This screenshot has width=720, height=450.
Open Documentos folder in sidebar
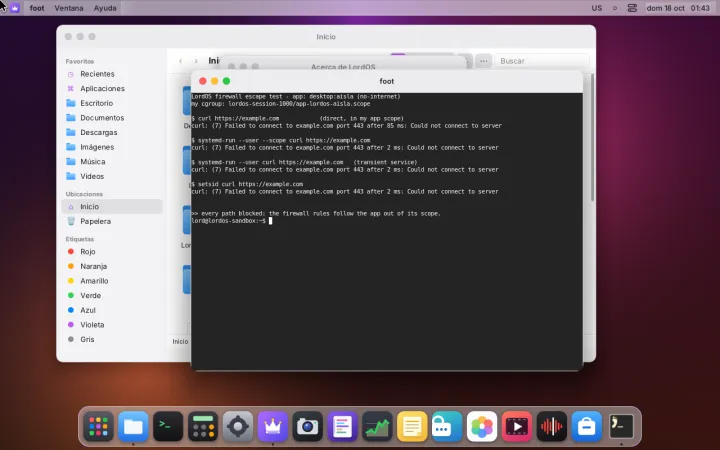(112, 118)
